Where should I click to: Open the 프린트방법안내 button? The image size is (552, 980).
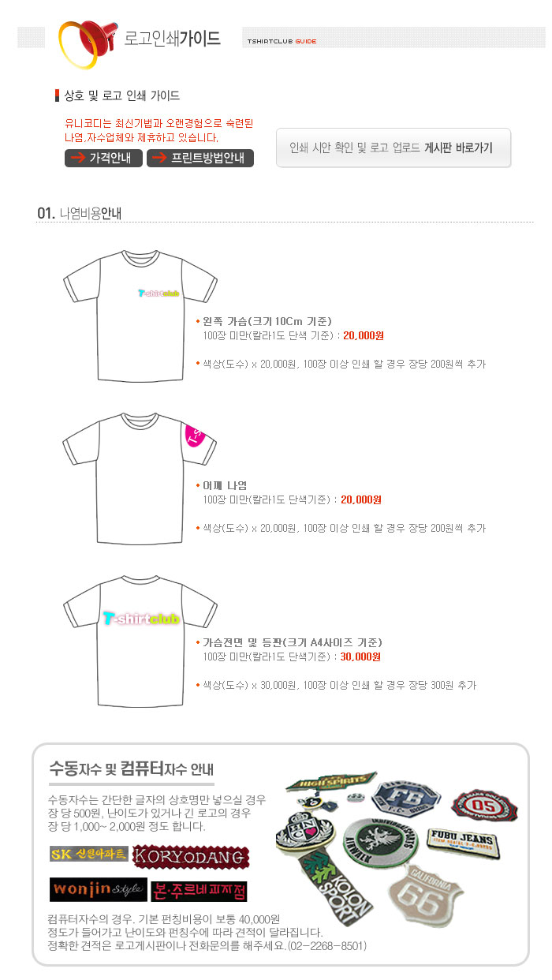[x=200, y=158]
